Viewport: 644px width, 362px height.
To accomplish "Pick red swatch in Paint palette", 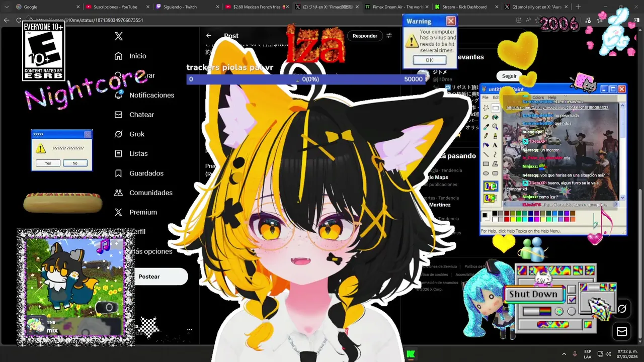I will tap(507, 219).
